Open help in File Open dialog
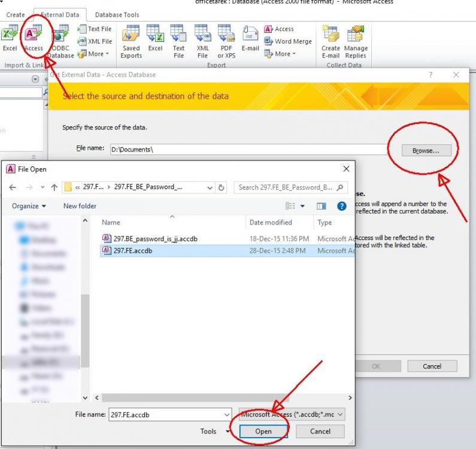This screenshot has height=449, width=476. point(341,206)
